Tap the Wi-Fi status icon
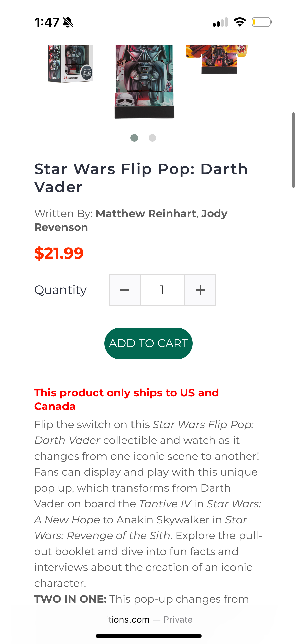Image resolution: width=297 pixels, height=644 pixels. 240,22
